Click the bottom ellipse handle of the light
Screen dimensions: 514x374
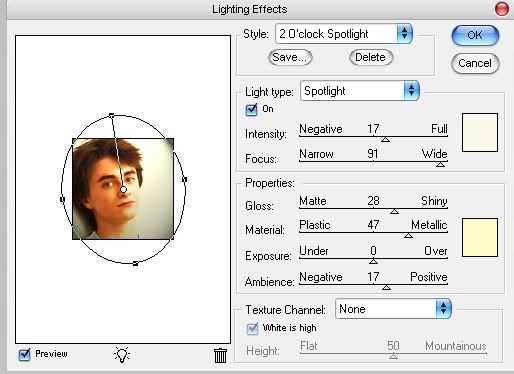click(135, 264)
